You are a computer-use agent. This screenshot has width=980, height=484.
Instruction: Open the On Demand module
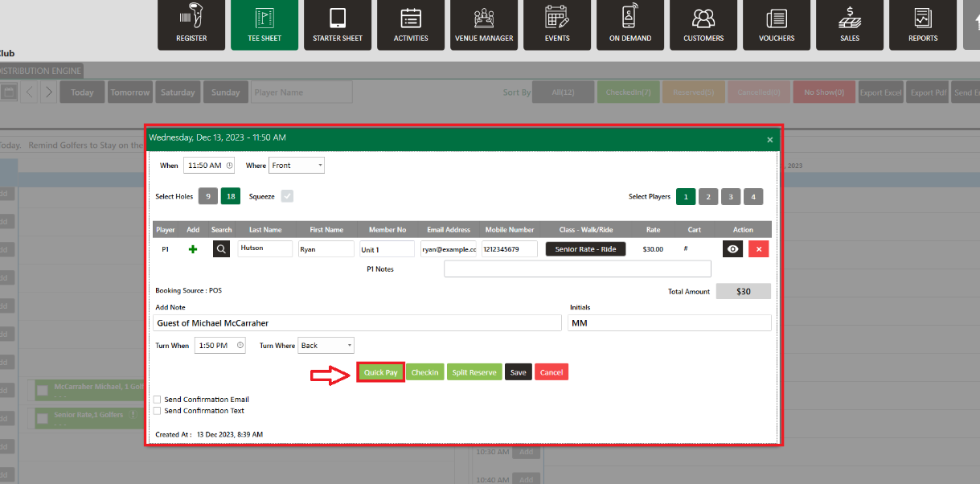tap(630, 25)
